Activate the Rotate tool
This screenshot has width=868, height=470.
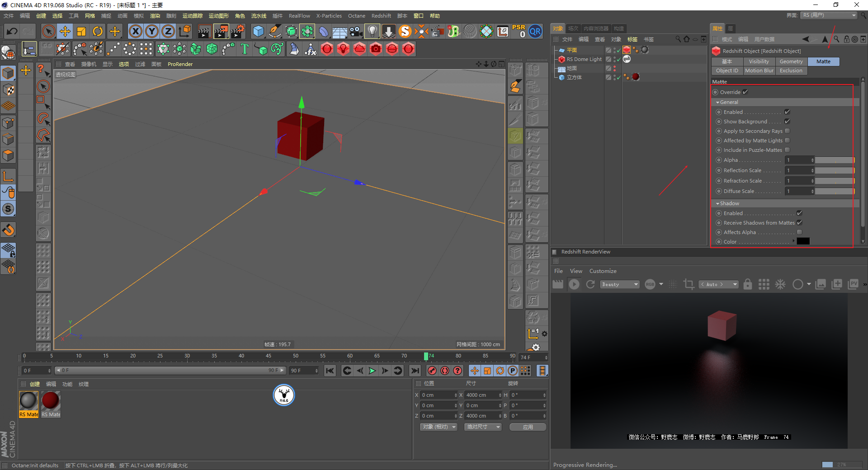tap(98, 31)
